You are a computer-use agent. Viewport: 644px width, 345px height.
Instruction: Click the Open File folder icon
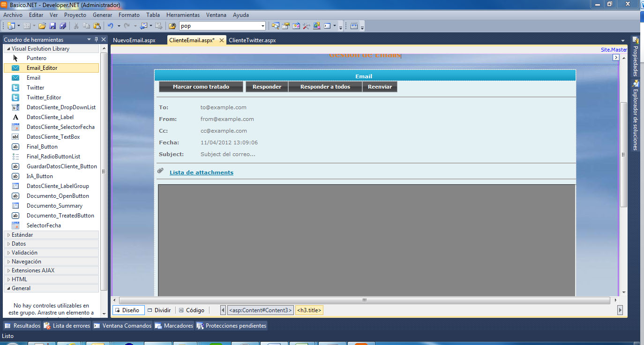tap(42, 26)
